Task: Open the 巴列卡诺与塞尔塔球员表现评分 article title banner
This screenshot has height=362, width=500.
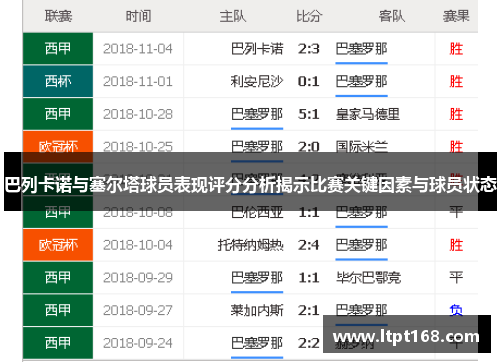Action: coord(250,182)
